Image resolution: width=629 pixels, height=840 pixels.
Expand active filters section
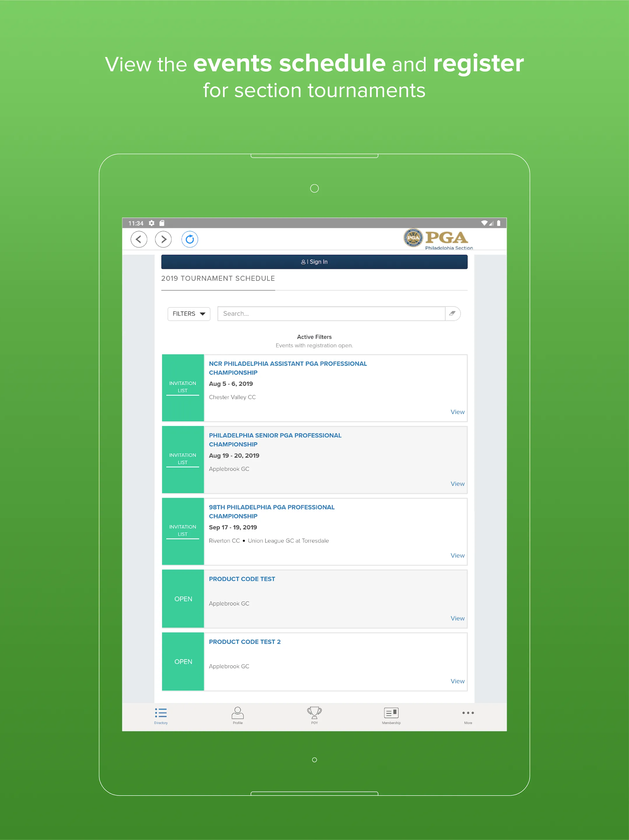click(314, 337)
